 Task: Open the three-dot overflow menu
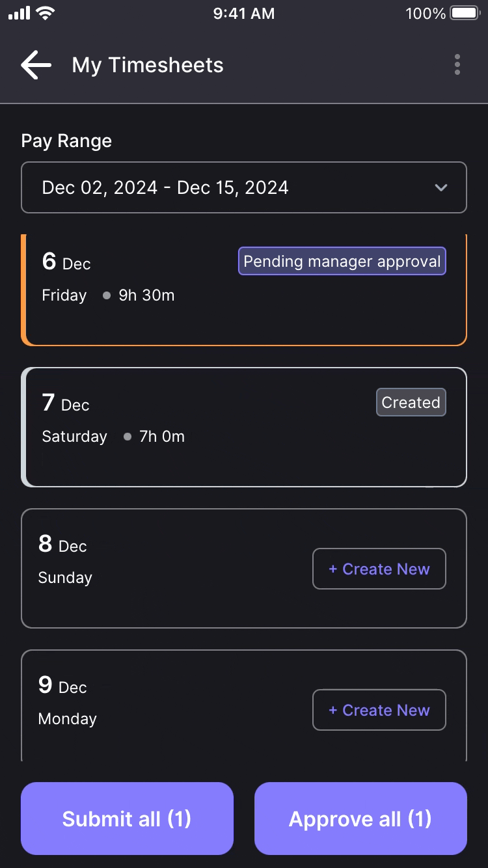457,64
